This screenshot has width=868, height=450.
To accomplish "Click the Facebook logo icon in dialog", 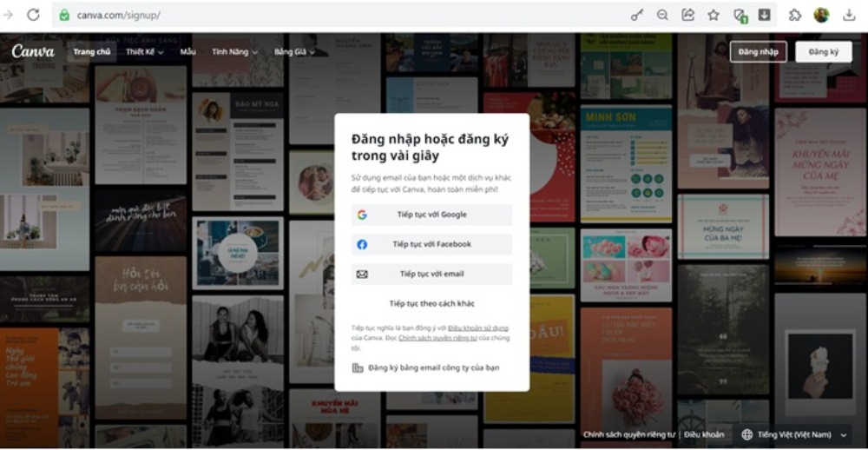I will (x=362, y=244).
